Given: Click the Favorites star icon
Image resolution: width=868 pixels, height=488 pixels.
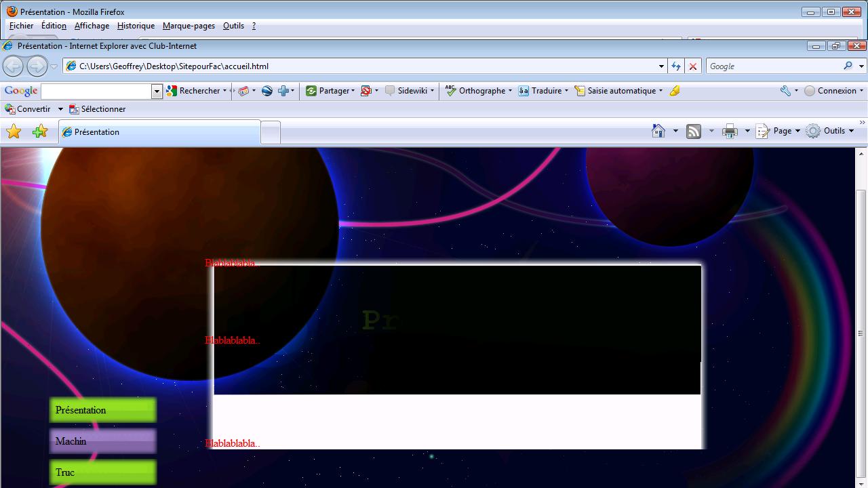Looking at the screenshot, I should pos(14,131).
